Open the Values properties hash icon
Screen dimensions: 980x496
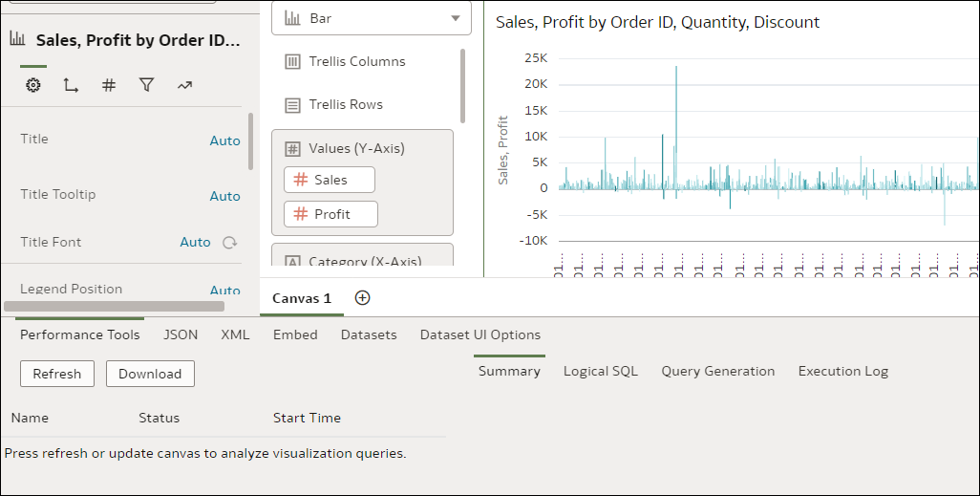(109, 85)
